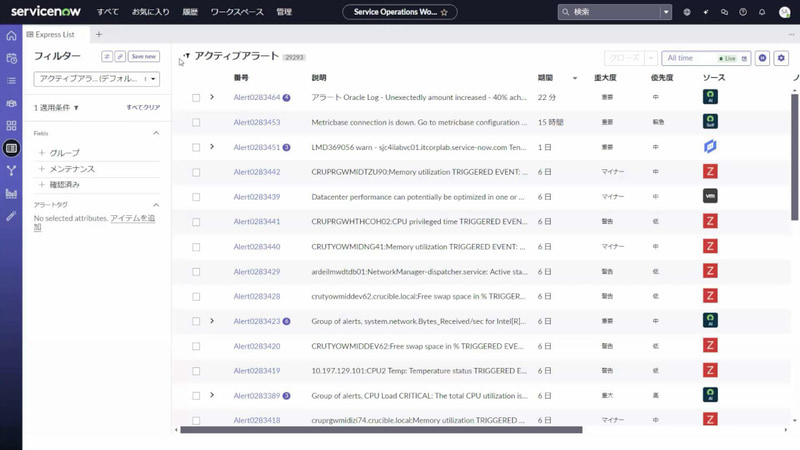Open the user avatar menu
The image size is (800, 450).
pos(785,12)
